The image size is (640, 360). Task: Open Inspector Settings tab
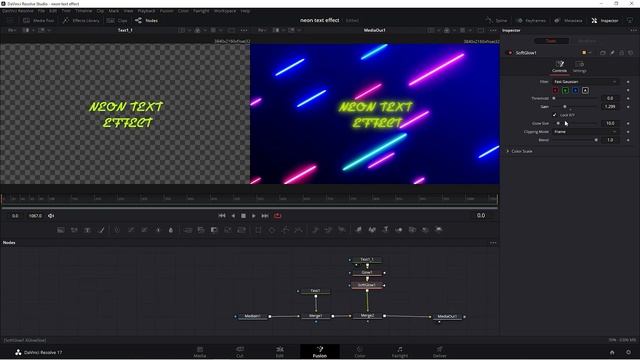tap(579, 67)
